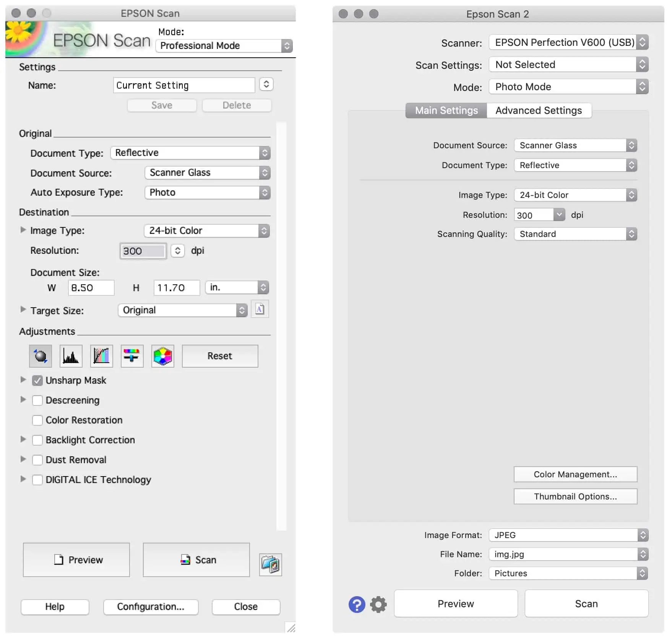Click the Delete settings button
The width and height of the screenshot is (672, 642).
coord(237,105)
